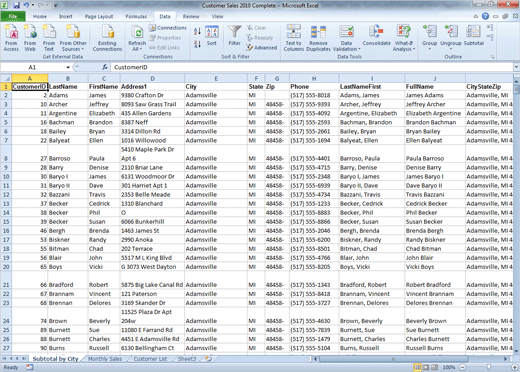Open Outline dialog launcher
This screenshot has width=520, height=372.
(x=492, y=57)
